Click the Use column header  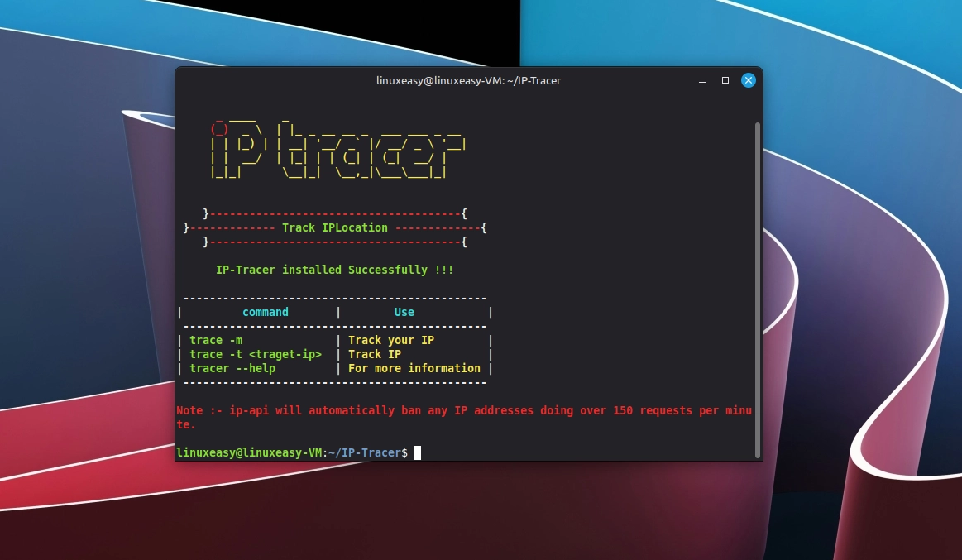point(404,312)
